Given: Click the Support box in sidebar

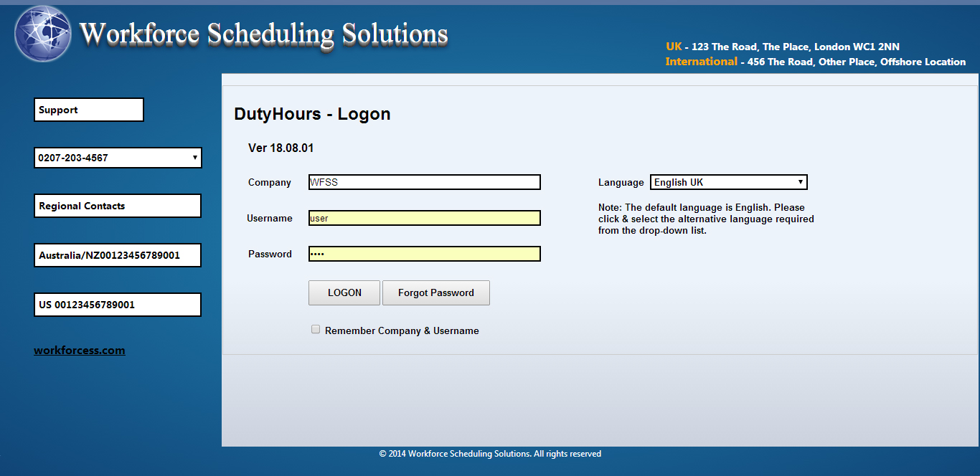Looking at the screenshot, I should coord(89,110).
